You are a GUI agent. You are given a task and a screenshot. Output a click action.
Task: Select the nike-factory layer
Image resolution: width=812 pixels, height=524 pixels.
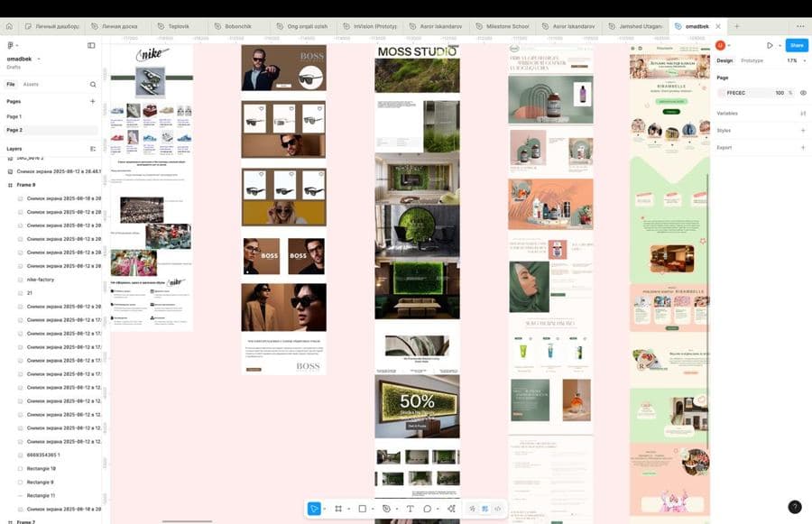(x=41, y=280)
